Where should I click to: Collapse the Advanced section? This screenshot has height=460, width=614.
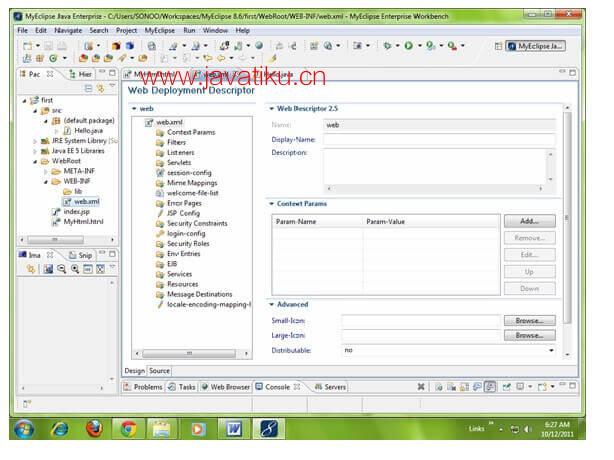pyautogui.click(x=271, y=304)
